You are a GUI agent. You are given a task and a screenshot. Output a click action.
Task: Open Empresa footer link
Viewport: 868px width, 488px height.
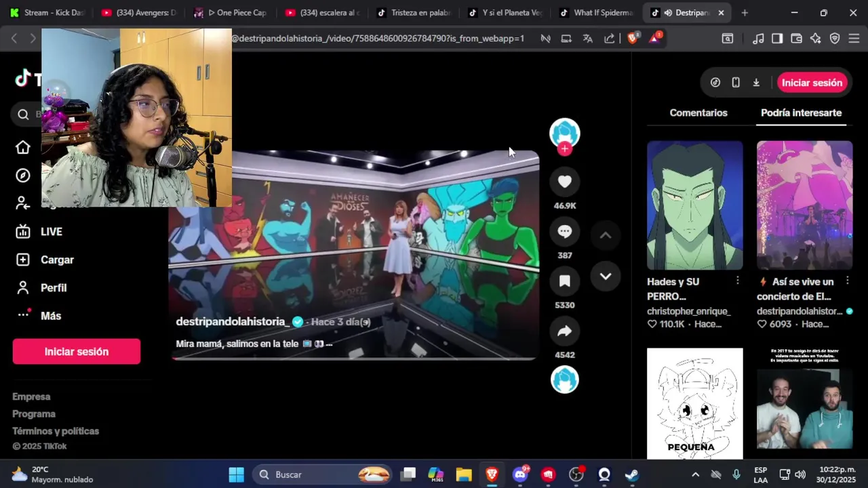point(31,396)
